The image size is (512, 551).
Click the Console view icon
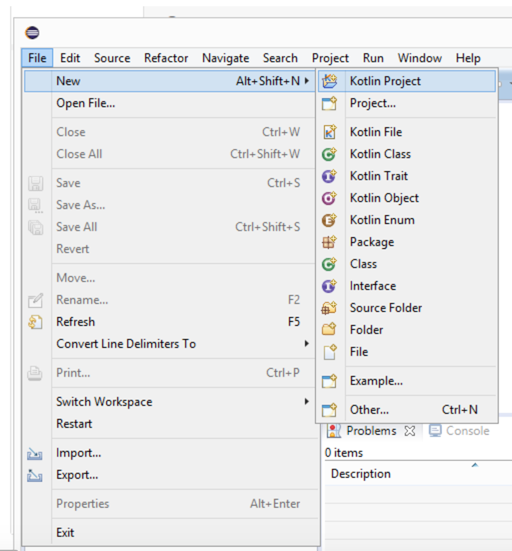(x=435, y=431)
